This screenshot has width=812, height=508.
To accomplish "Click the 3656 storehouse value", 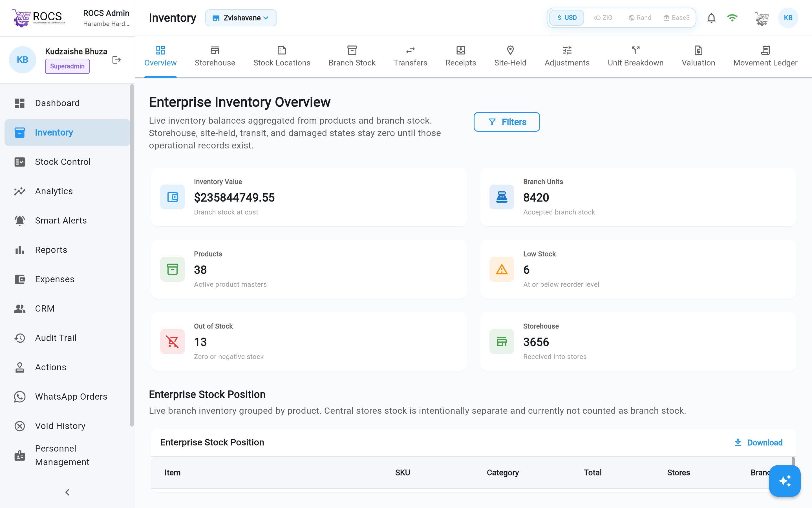I will pos(536,342).
